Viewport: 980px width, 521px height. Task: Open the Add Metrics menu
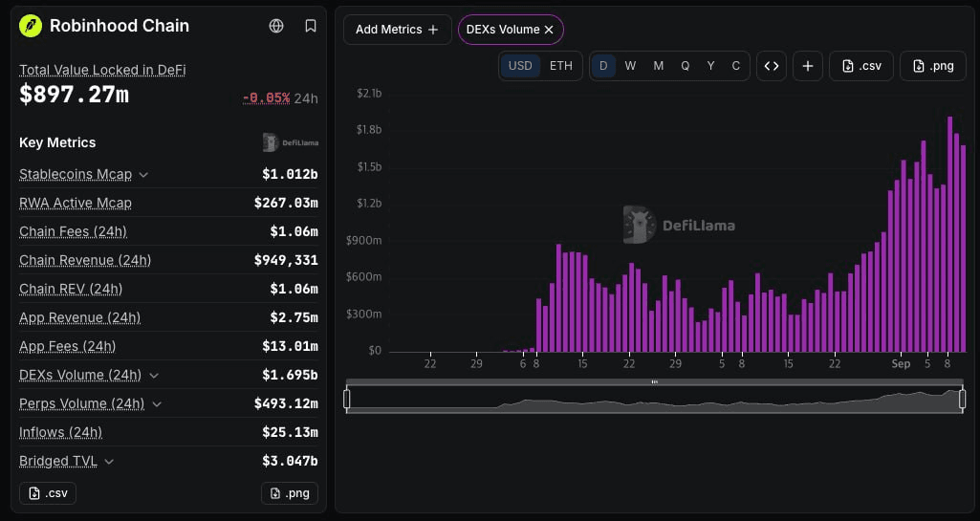pos(397,30)
